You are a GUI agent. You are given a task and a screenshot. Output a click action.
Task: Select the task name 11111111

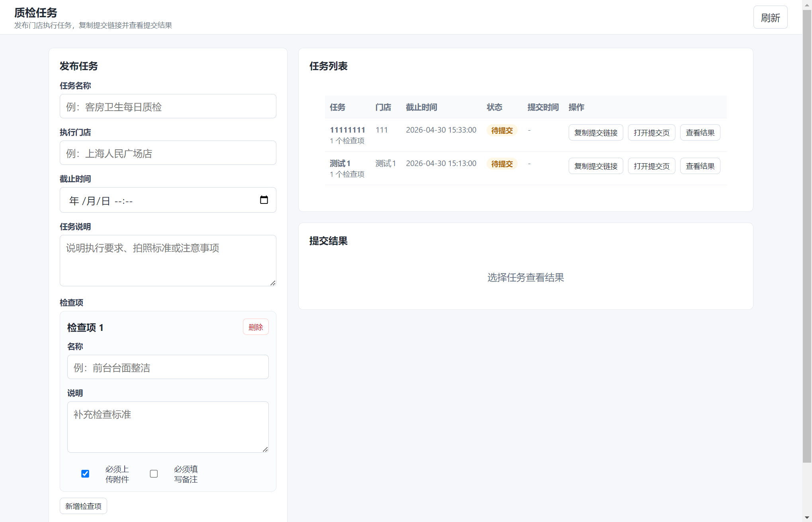coord(347,130)
